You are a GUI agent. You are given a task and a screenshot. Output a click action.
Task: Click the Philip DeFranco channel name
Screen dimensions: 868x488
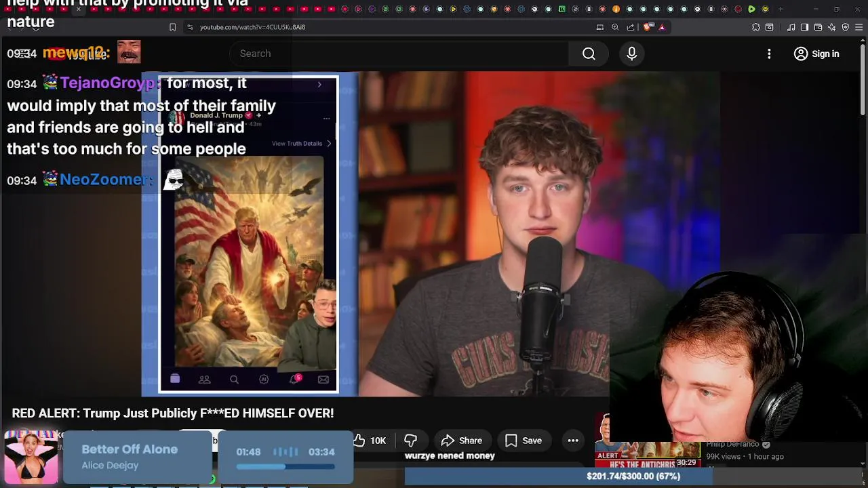(x=732, y=444)
